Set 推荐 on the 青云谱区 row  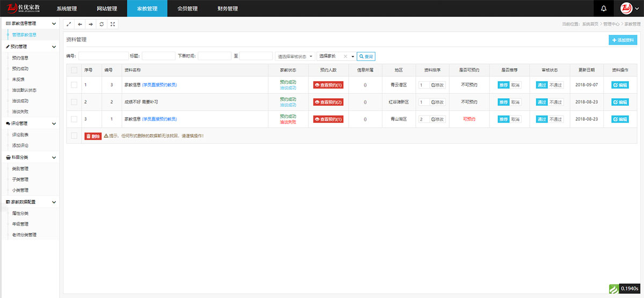503,85
